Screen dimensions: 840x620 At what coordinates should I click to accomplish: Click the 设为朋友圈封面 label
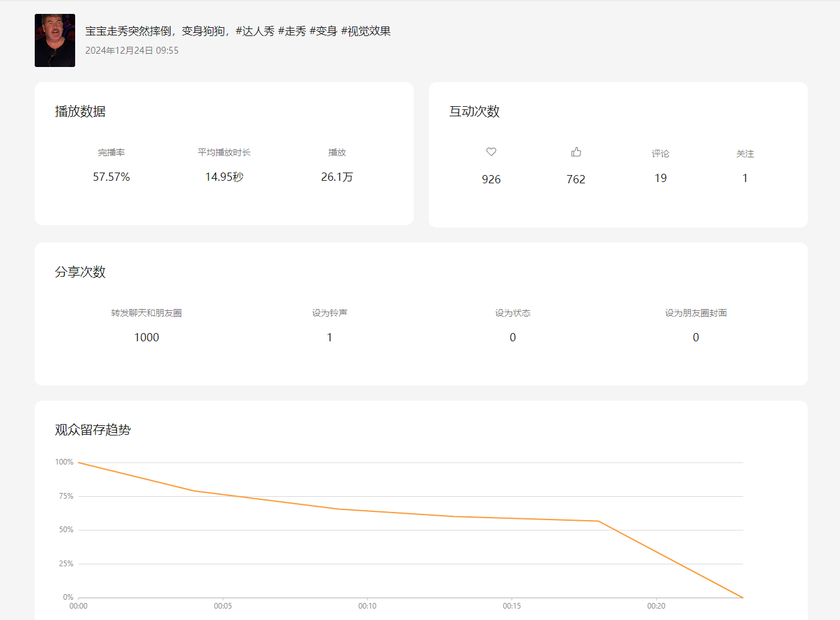click(695, 313)
